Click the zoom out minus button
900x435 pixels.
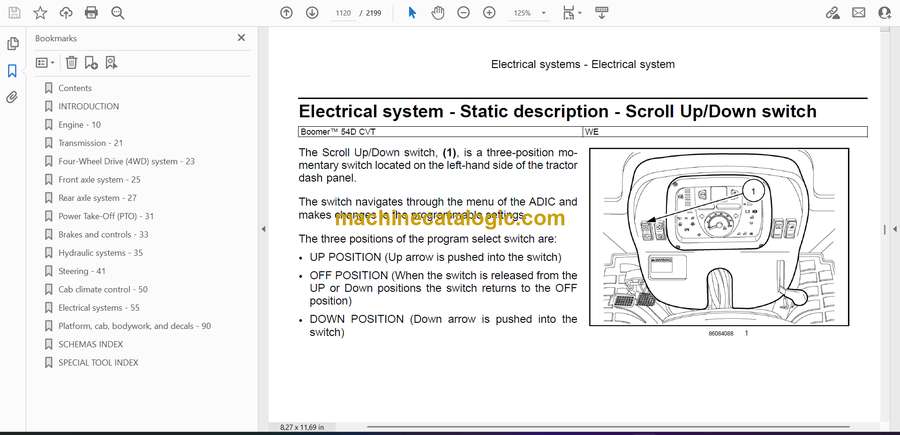coord(463,13)
